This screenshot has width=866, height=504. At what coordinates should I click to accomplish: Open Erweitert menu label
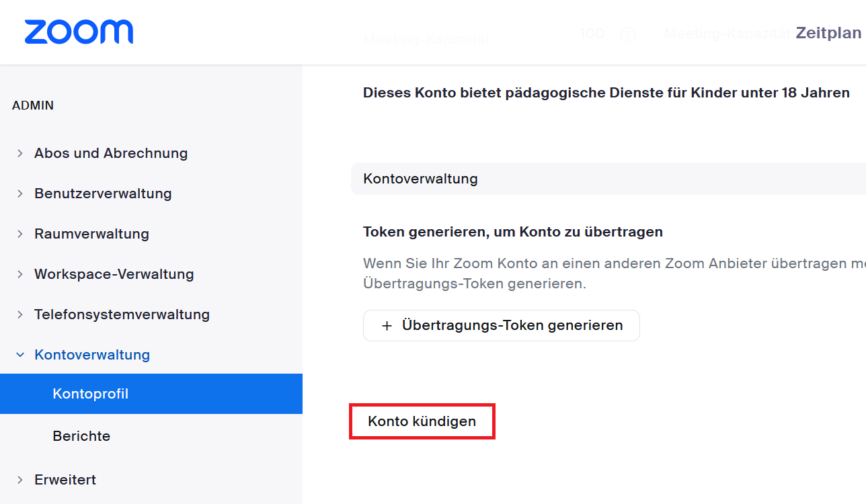point(65,480)
